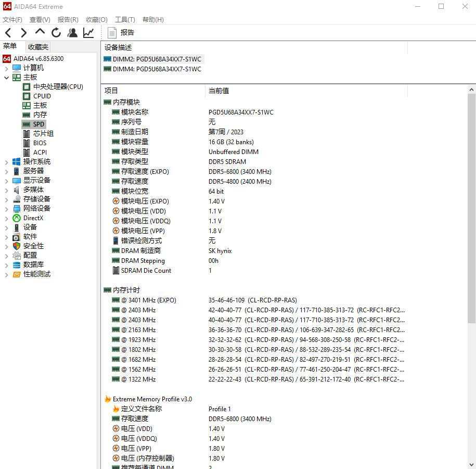The height and width of the screenshot is (469, 476).
Task: Expand the 操作系统 tree node
Action: [6, 162]
